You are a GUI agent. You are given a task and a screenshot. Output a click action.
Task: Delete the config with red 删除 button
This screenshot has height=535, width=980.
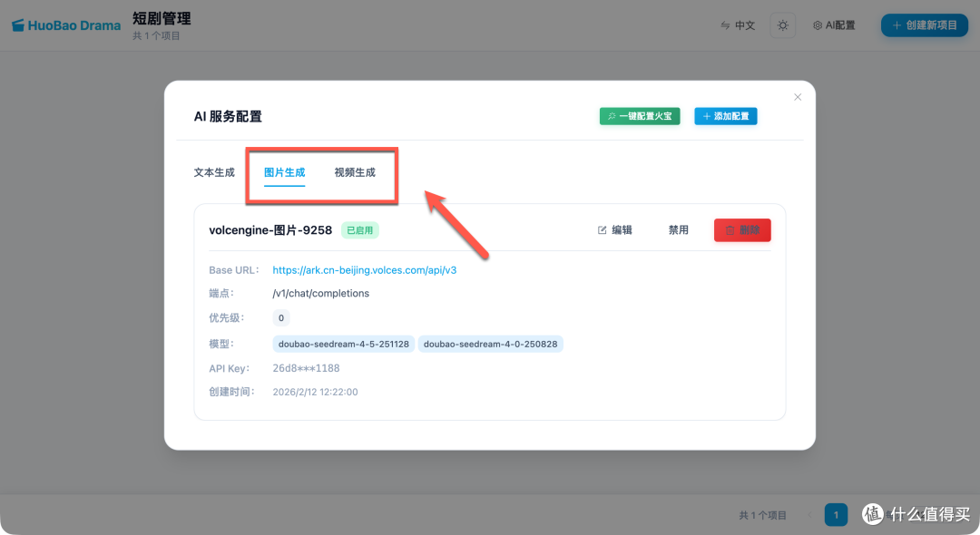point(742,229)
